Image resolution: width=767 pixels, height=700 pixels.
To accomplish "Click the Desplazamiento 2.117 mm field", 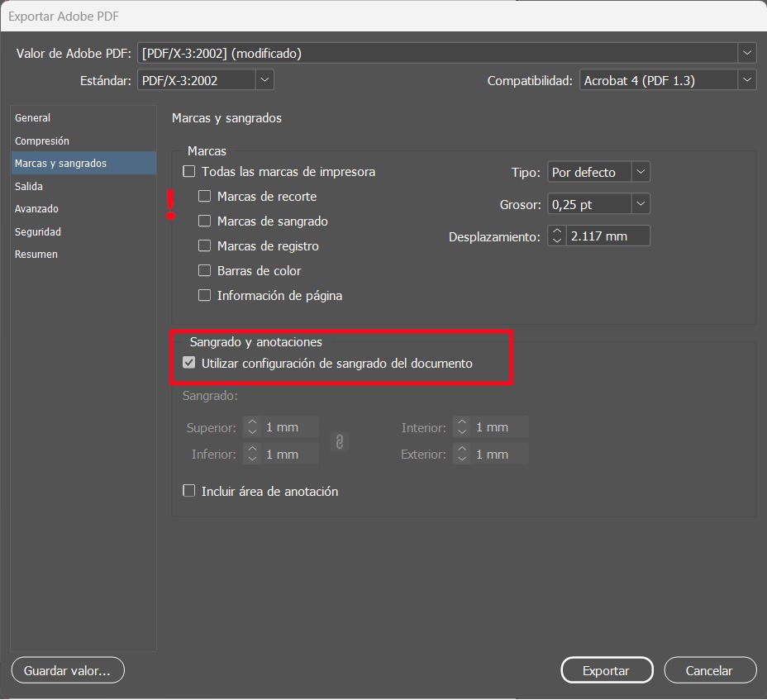I will coord(607,236).
